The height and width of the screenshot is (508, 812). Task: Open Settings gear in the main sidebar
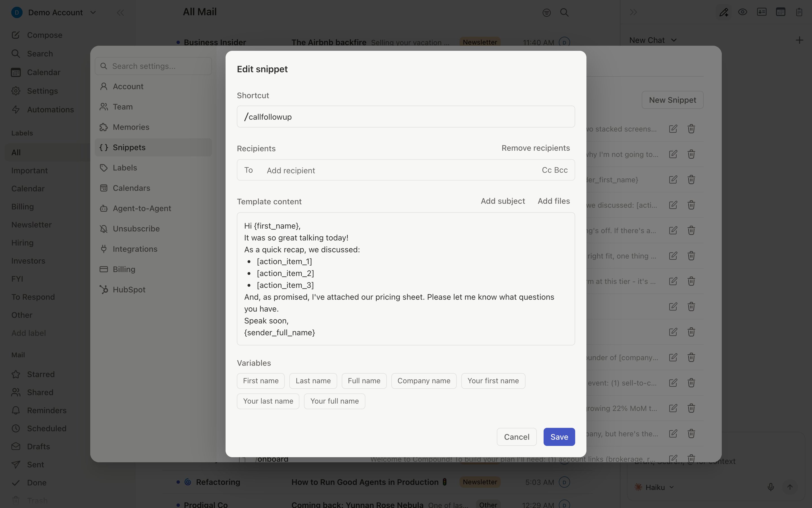(x=34, y=91)
